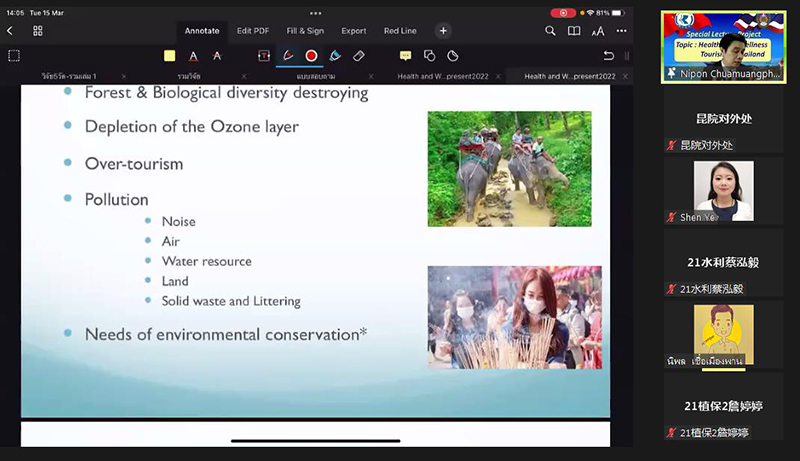The width and height of the screenshot is (800, 461).
Task: Add a yellow sticky note comment
Action: click(x=405, y=56)
